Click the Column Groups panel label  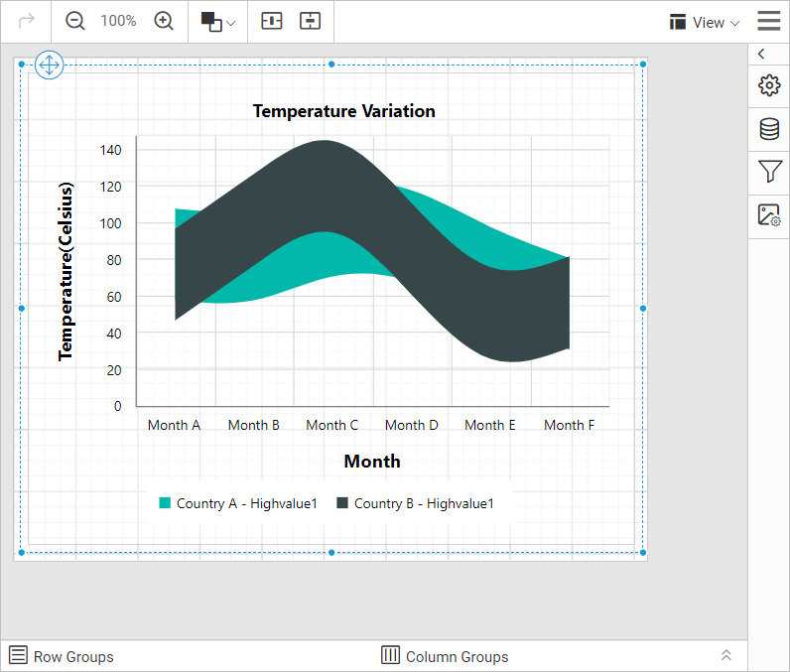tap(457, 656)
